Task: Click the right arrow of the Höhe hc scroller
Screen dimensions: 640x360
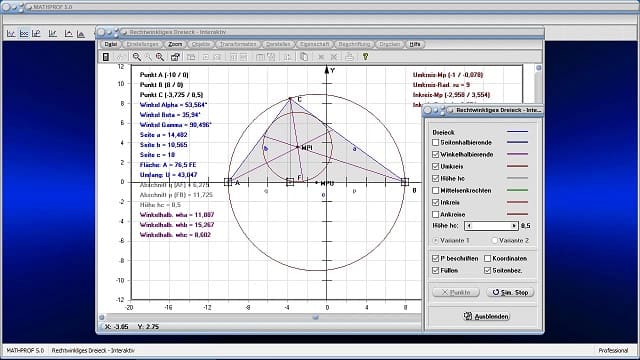Action: (514, 226)
